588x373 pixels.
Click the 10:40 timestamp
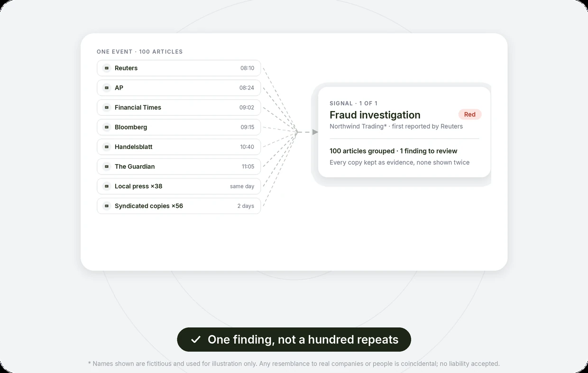click(x=247, y=147)
